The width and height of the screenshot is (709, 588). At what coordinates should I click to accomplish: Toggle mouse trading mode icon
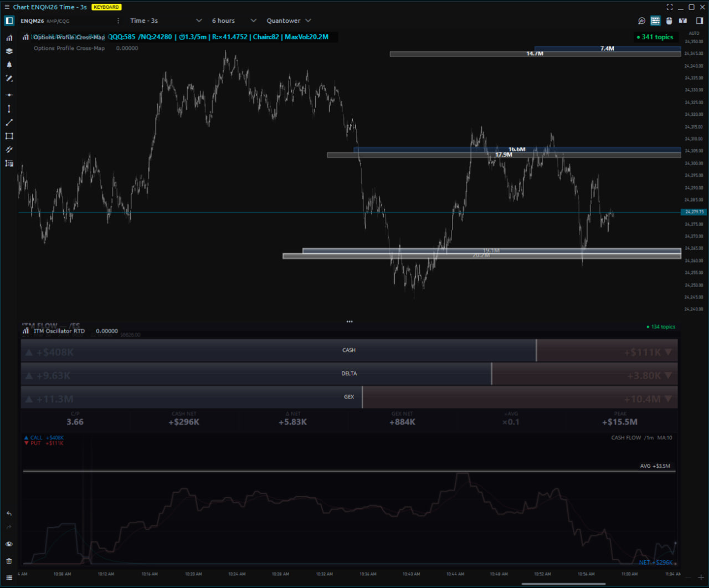tap(669, 21)
